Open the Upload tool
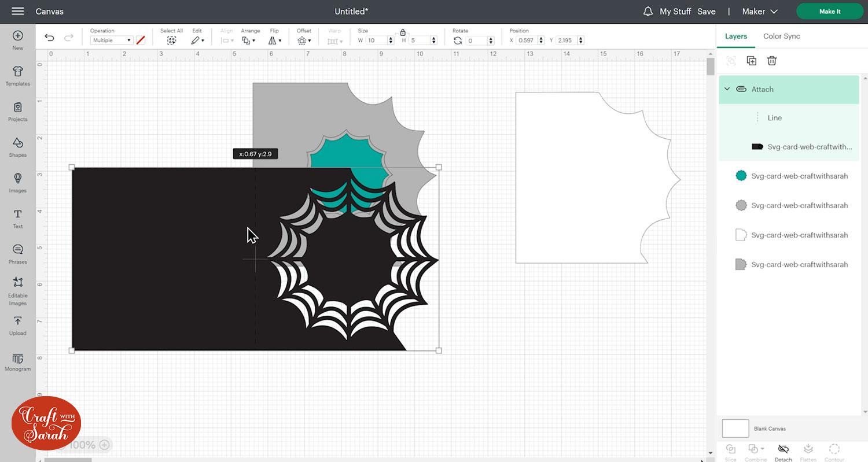The width and height of the screenshot is (868, 462). tap(18, 326)
